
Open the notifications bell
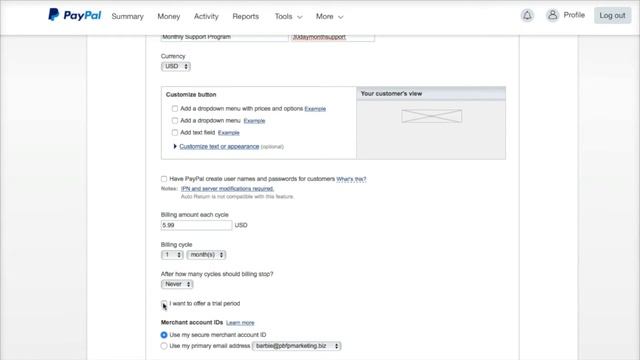click(527, 16)
